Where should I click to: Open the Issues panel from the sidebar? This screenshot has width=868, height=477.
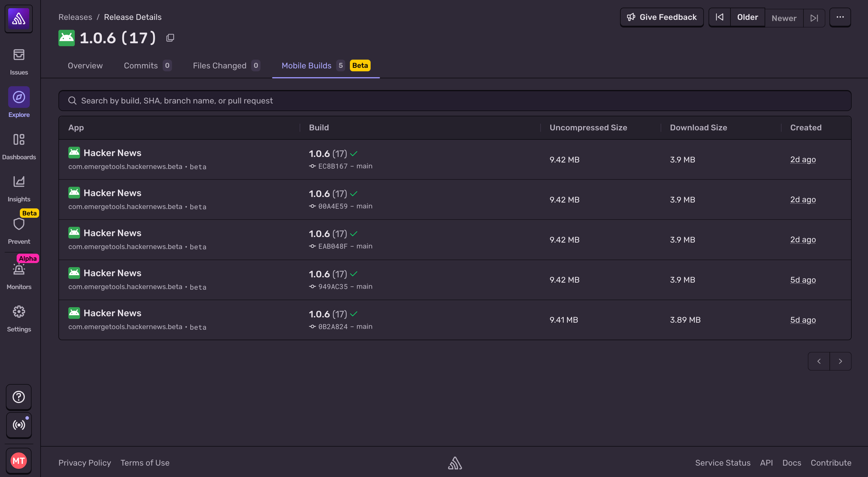18,61
